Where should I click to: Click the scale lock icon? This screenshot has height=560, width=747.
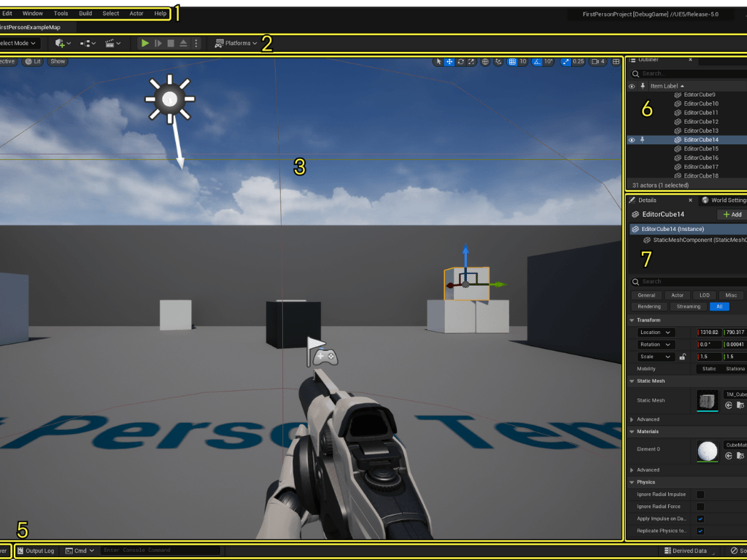tap(682, 357)
